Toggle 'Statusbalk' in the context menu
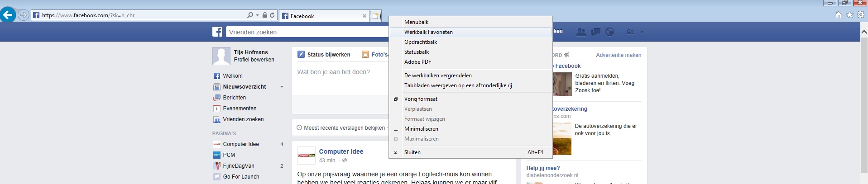This screenshot has height=184, width=868. [x=470, y=52]
